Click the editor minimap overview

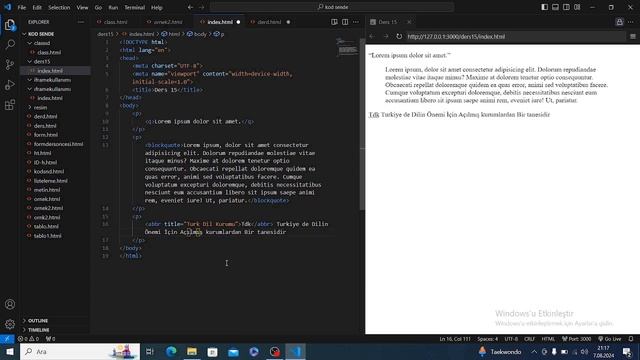point(347,47)
